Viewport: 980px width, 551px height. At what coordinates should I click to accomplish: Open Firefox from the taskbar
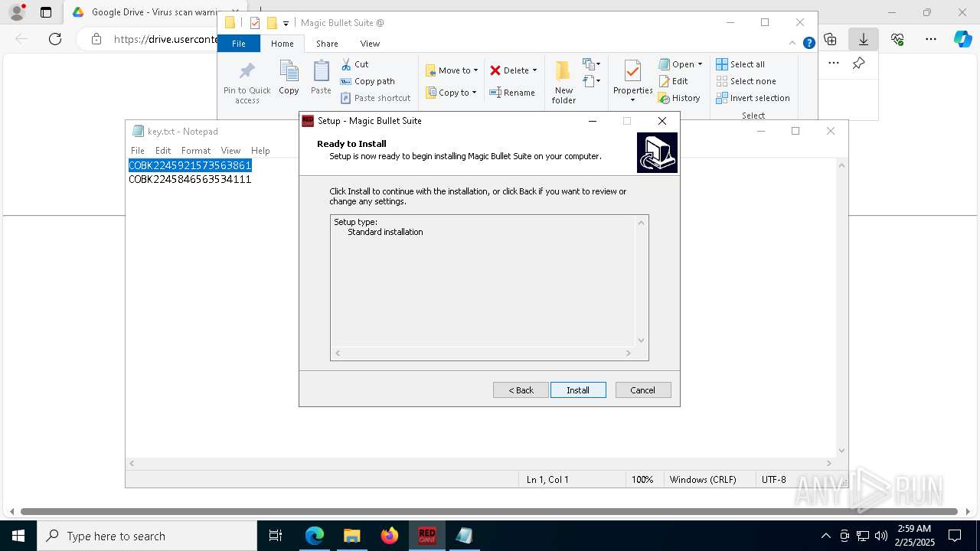tap(390, 536)
